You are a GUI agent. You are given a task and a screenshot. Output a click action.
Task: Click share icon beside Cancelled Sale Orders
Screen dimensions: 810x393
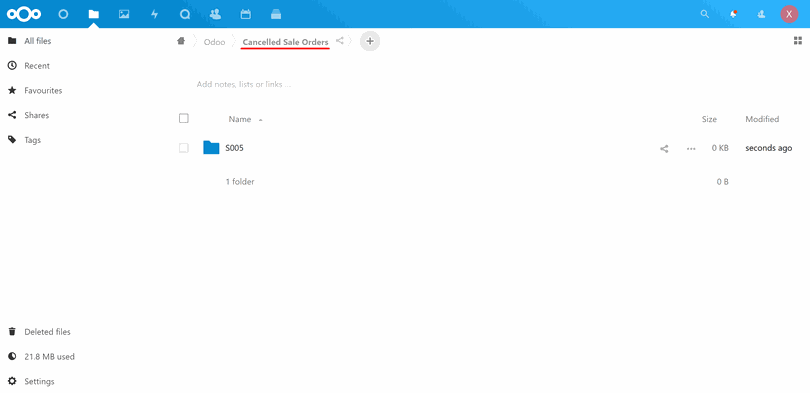(339, 40)
